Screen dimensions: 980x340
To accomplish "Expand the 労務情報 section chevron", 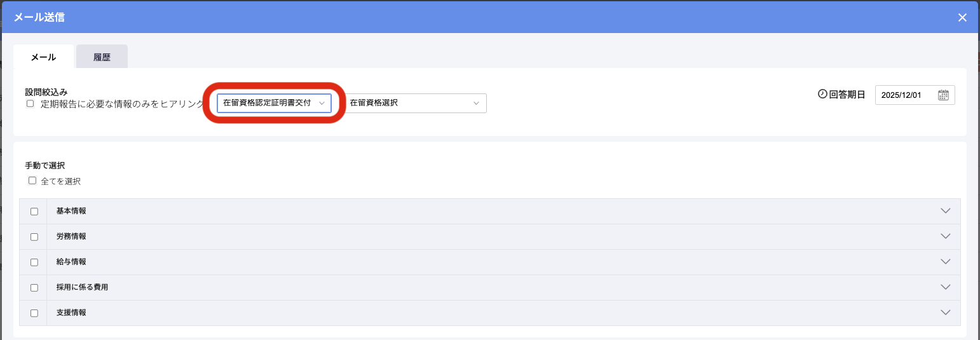I will (x=945, y=236).
